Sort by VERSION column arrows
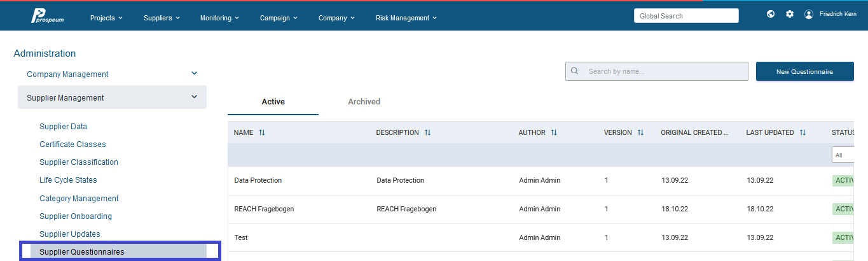The height and width of the screenshot is (261, 868). click(x=640, y=132)
